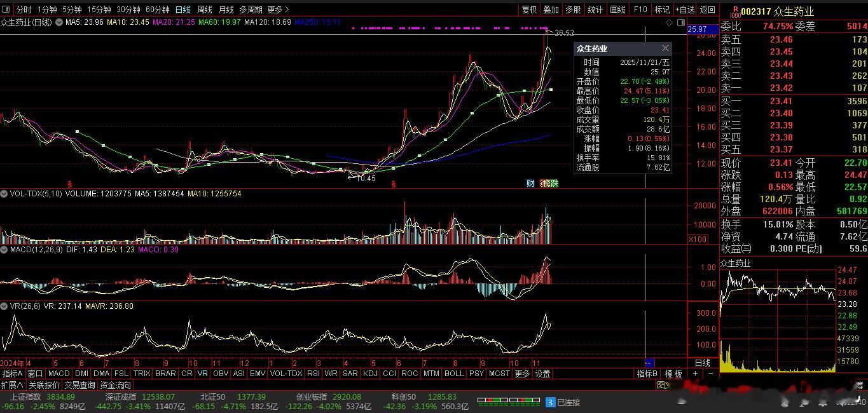The image size is (868, 413).
Task: Click the 返回 back button
Action: tap(708, 10)
